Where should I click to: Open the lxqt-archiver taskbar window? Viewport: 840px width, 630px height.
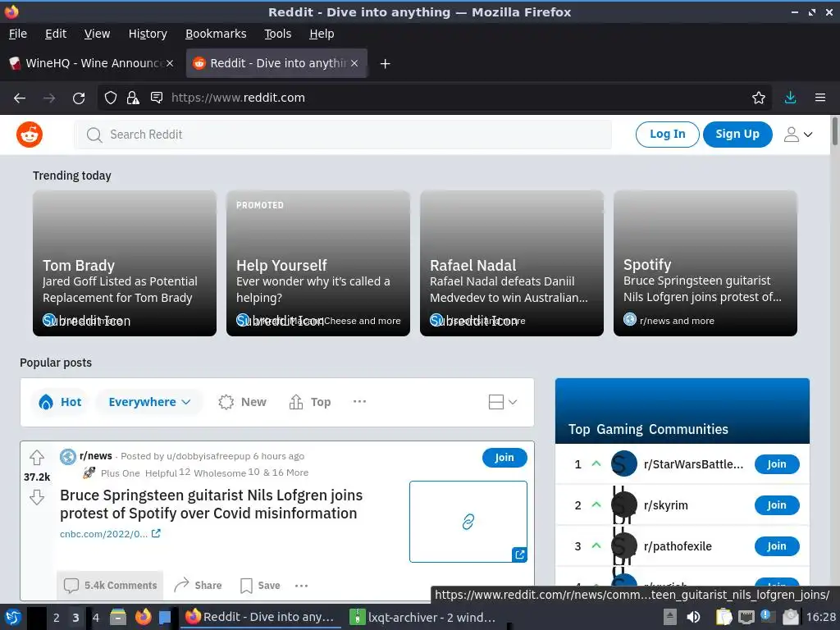coord(422,618)
